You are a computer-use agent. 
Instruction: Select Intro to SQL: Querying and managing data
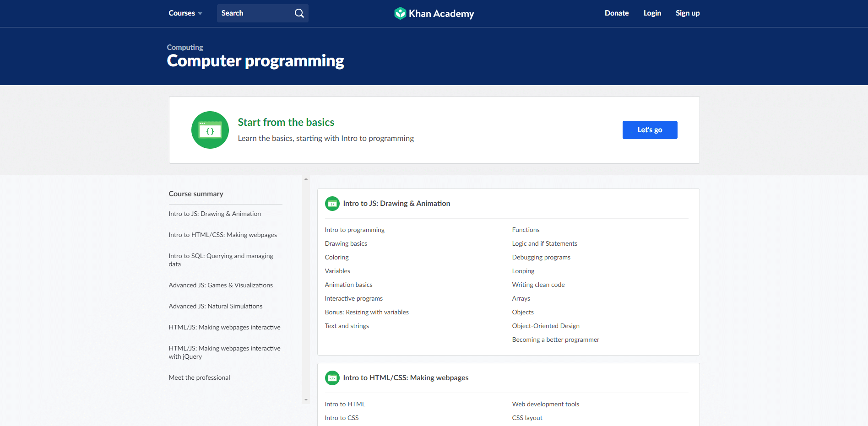click(x=221, y=260)
